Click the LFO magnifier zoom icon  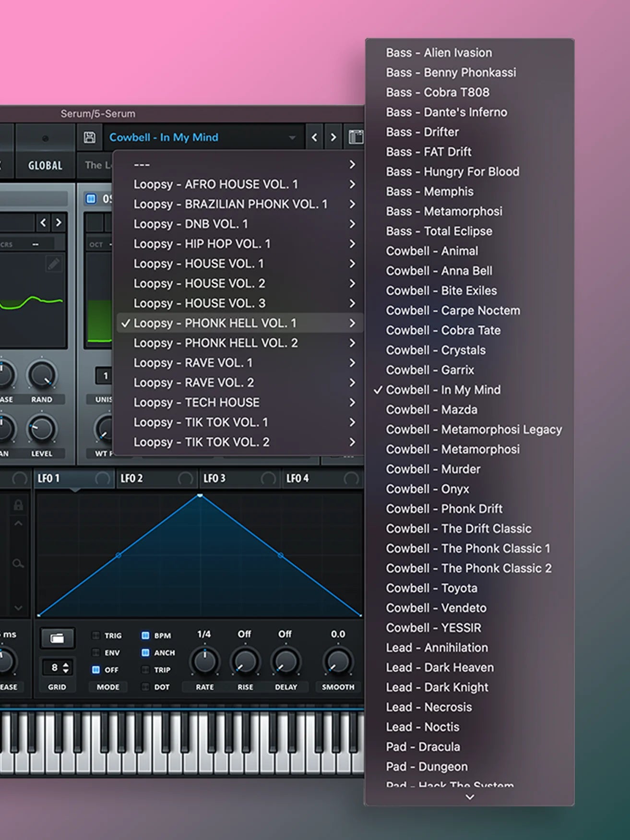click(x=18, y=564)
